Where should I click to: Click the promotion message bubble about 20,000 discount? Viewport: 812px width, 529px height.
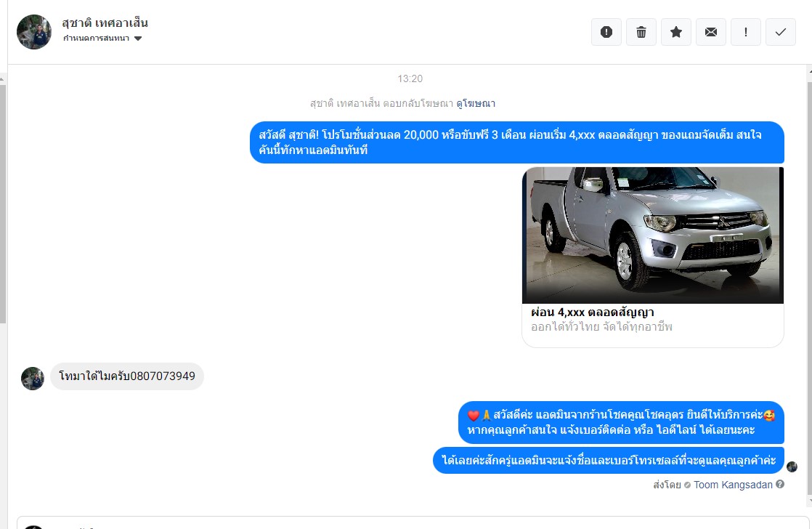(x=517, y=142)
